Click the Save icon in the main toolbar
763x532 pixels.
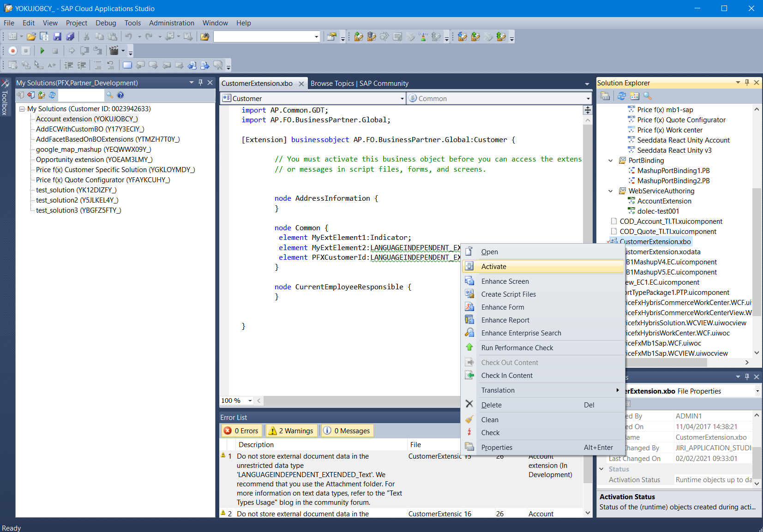pos(57,36)
